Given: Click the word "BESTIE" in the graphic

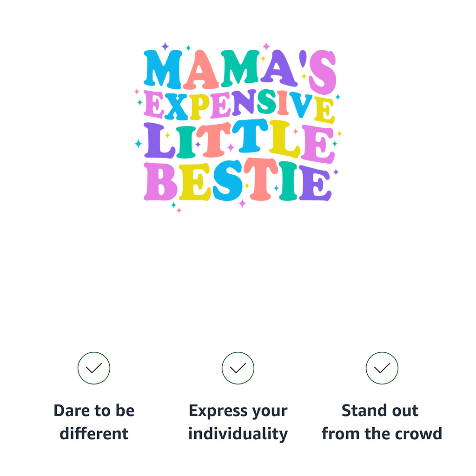Looking at the screenshot, I should (237, 181).
